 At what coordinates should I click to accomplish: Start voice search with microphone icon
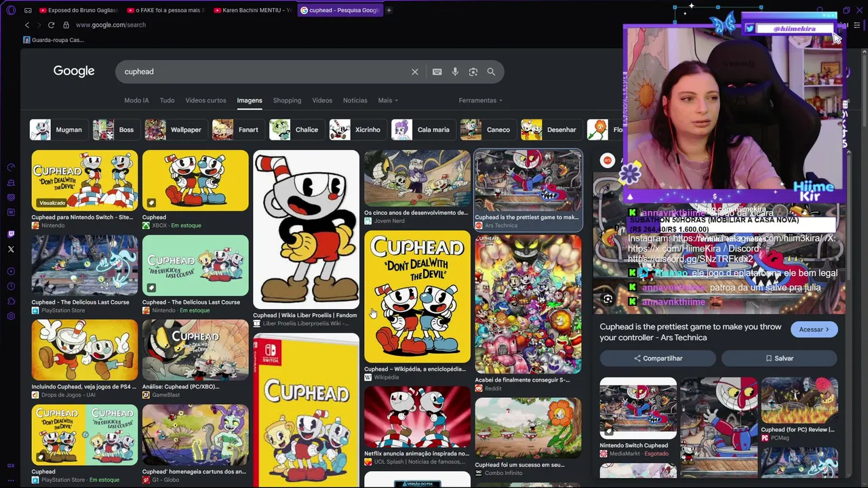coord(455,72)
